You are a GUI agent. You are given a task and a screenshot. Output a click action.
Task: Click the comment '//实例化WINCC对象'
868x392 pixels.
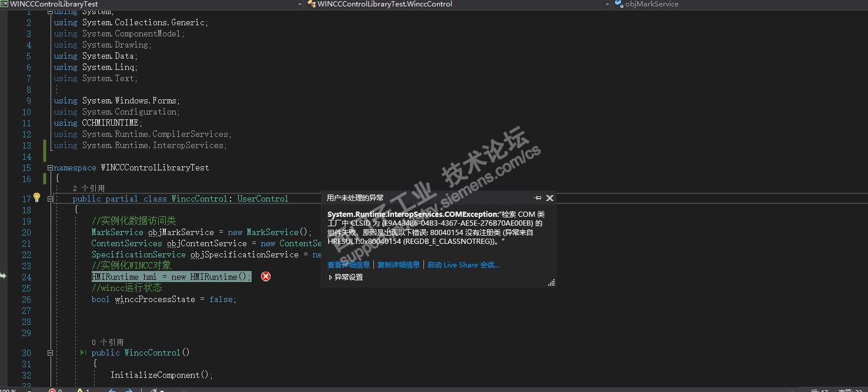coord(132,266)
